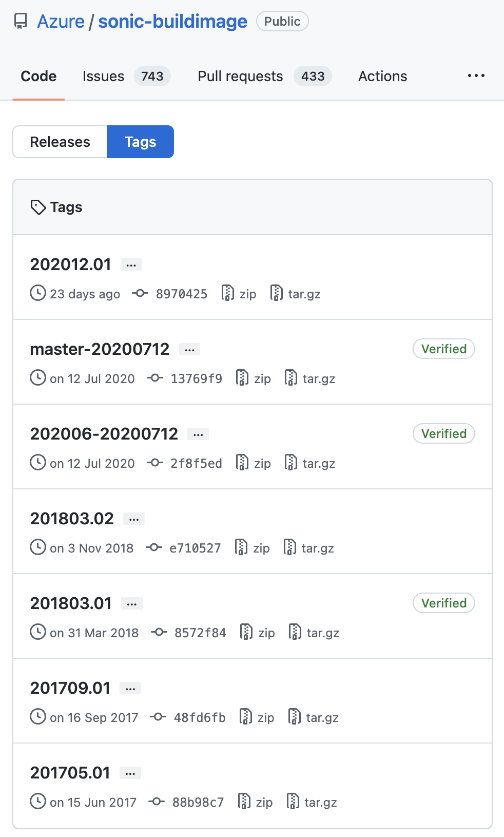Open the Azure organization link

(x=61, y=22)
